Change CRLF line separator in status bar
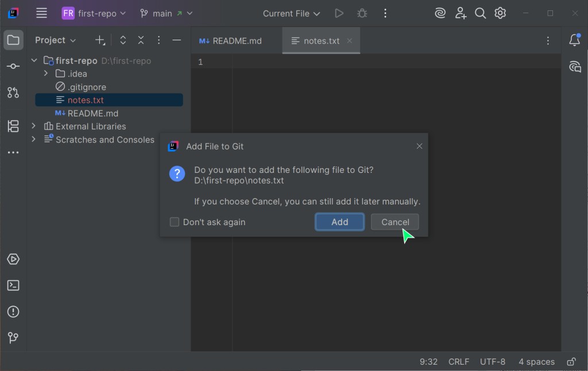Screen dimensions: 588x371 (x=459, y=362)
